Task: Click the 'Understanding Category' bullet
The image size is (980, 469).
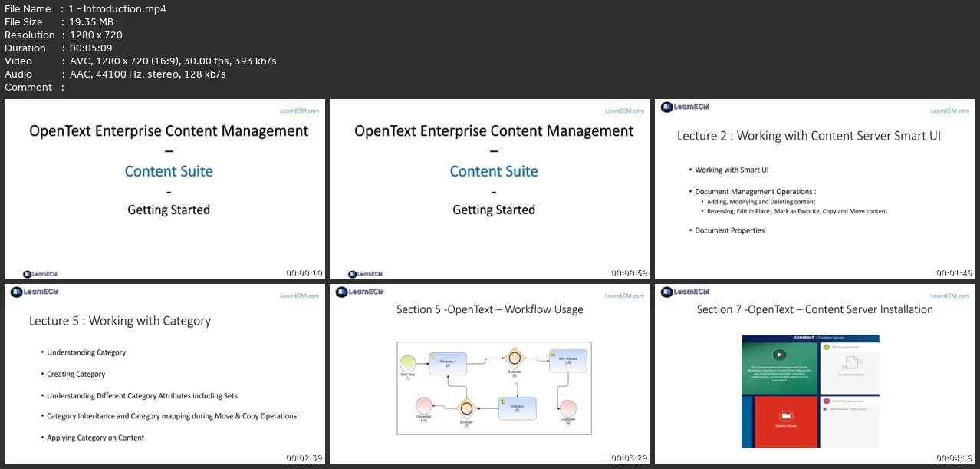Action: click(x=87, y=353)
